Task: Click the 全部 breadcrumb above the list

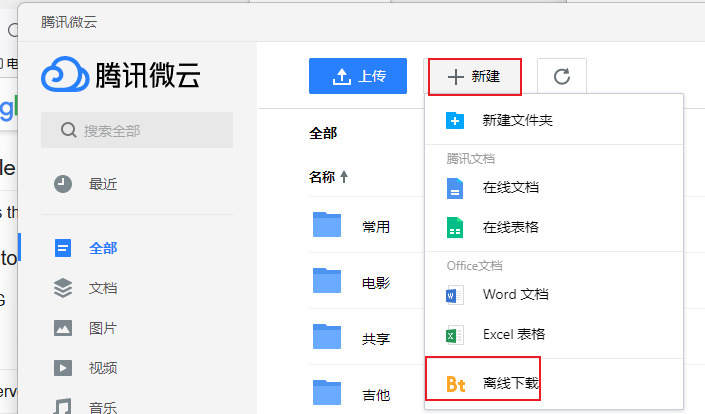Action: click(323, 133)
